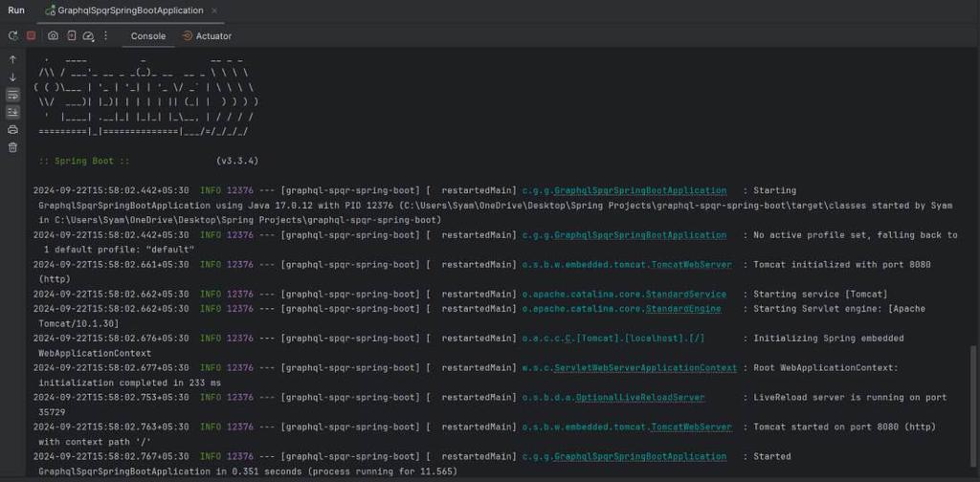Open the StandardEngine class link
This screenshot has height=482, width=980.
point(683,309)
